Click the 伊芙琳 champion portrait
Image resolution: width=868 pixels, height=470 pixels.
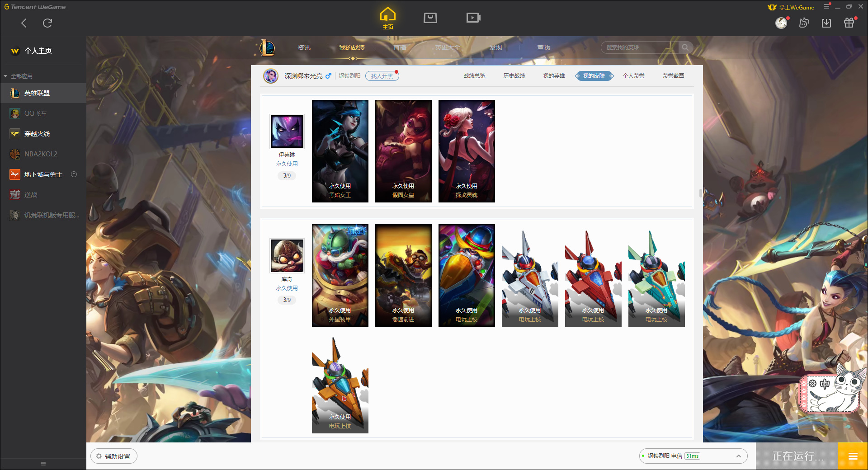point(287,132)
